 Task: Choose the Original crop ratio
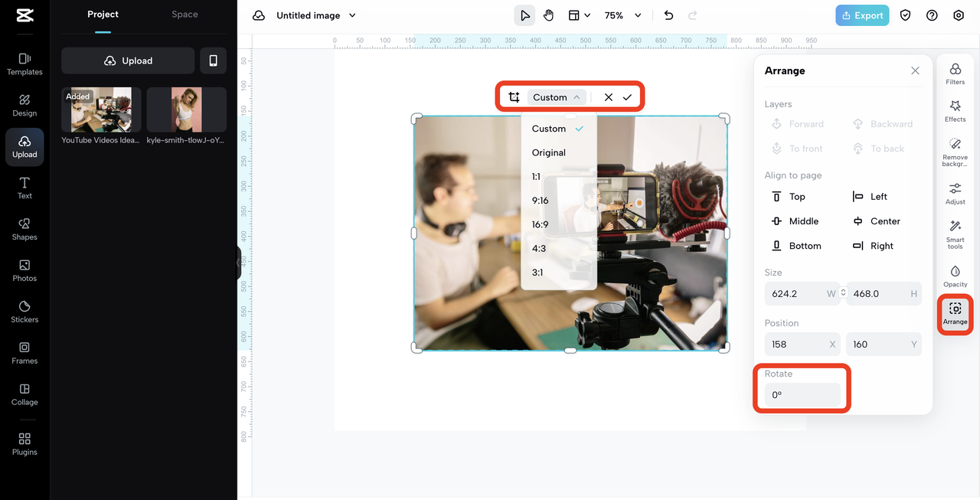pos(558,152)
